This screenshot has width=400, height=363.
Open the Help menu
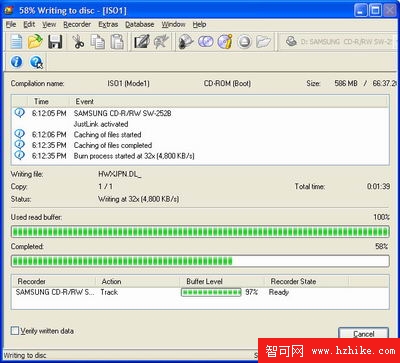[199, 24]
